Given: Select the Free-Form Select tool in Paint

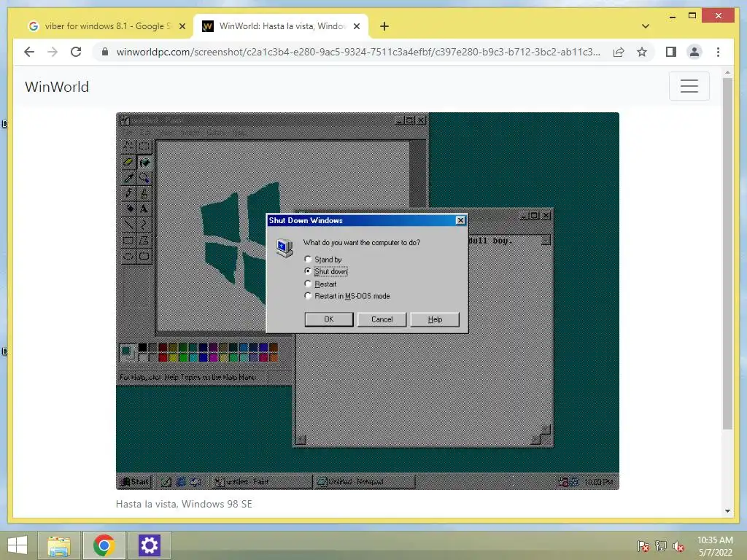Looking at the screenshot, I should click(x=128, y=146).
